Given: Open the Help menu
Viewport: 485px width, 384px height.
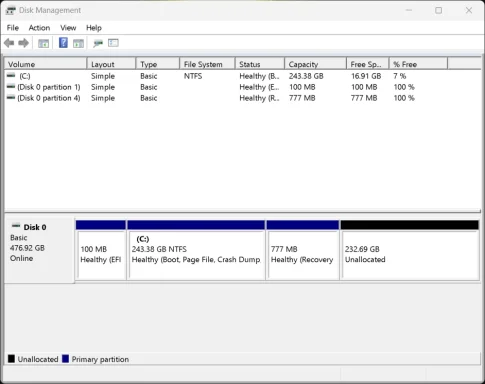Looking at the screenshot, I should pyautogui.click(x=94, y=28).
